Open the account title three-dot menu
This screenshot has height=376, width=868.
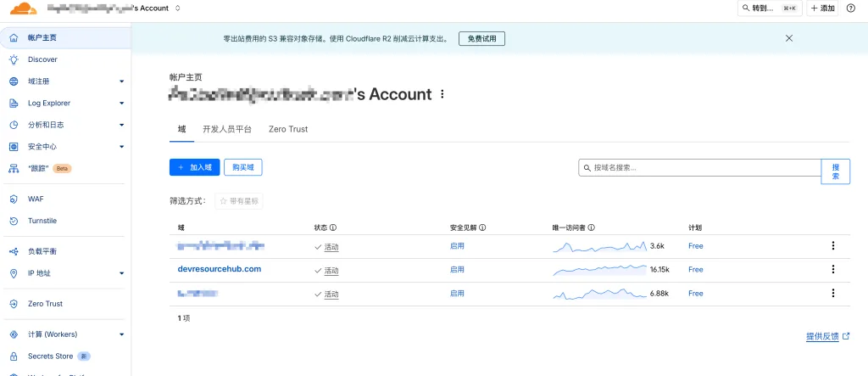[442, 94]
